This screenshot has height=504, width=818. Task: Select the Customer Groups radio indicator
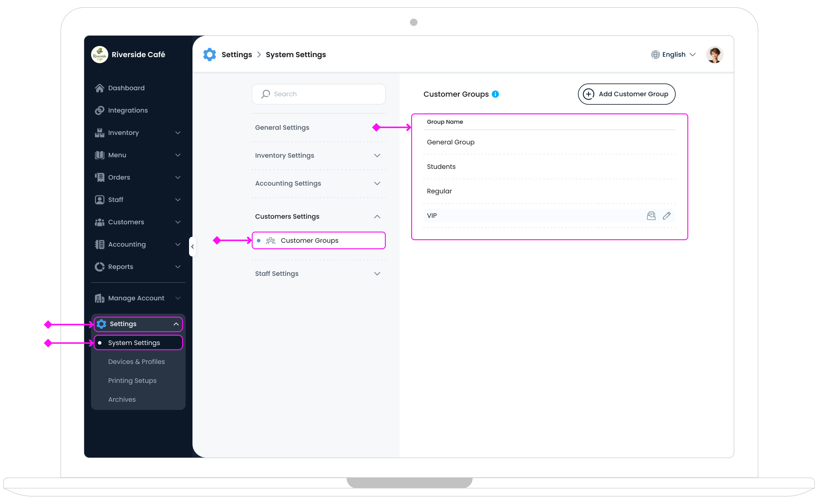tap(259, 240)
